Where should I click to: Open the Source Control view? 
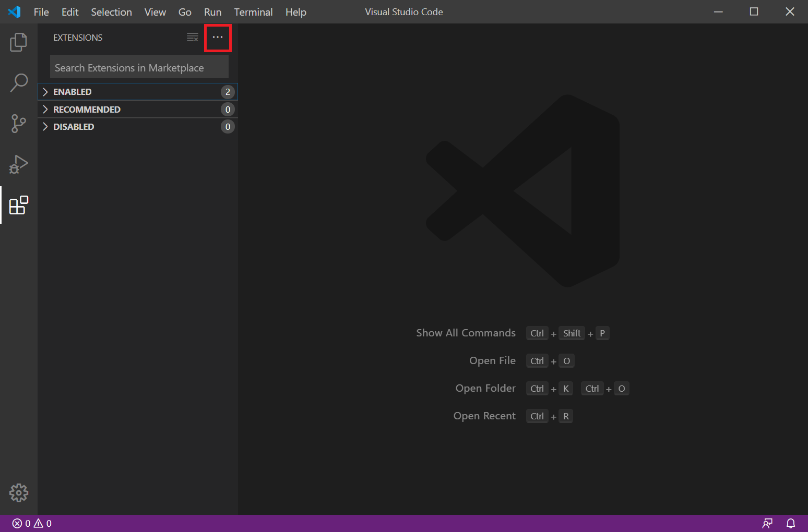(19, 124)
